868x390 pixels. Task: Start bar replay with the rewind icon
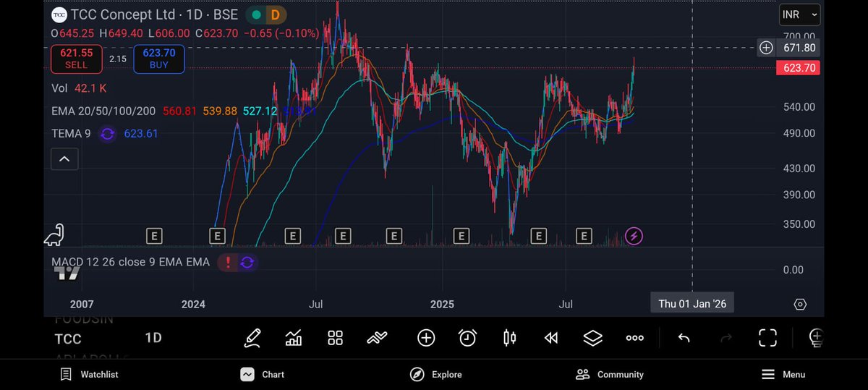click(551, 338)
